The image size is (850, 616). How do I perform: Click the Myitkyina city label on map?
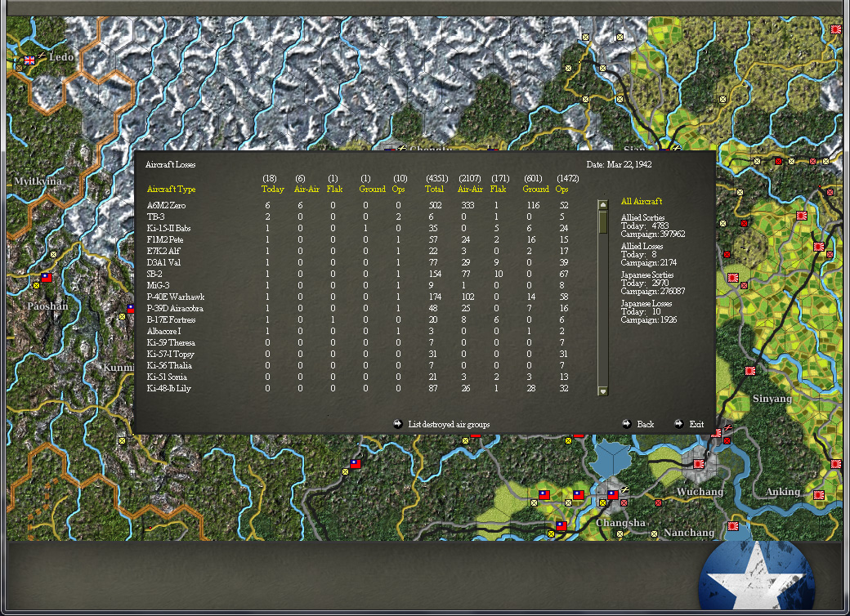tap(38, 181)
